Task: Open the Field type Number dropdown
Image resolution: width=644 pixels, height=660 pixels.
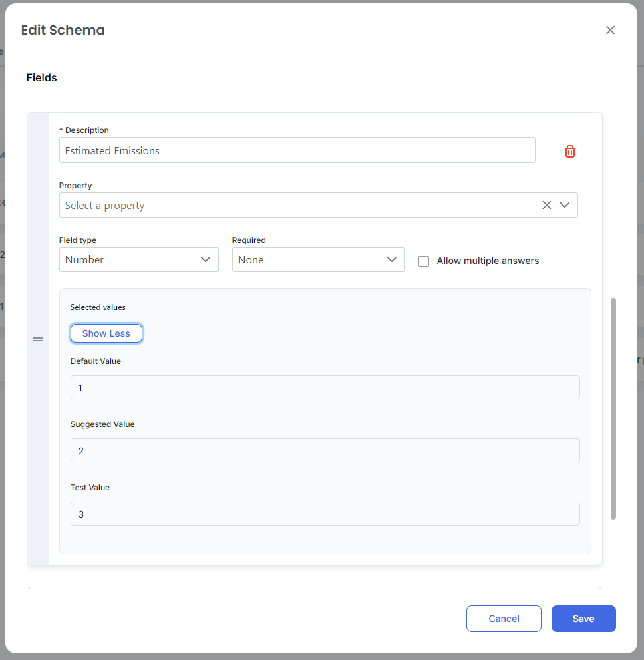Action: pos(139,259)
